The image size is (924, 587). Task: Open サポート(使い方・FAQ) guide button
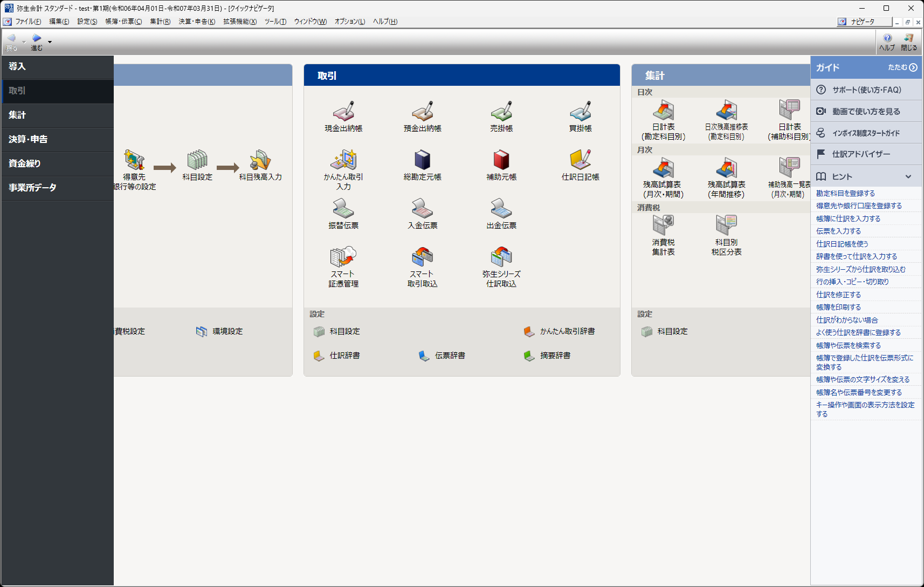[866, 90]
